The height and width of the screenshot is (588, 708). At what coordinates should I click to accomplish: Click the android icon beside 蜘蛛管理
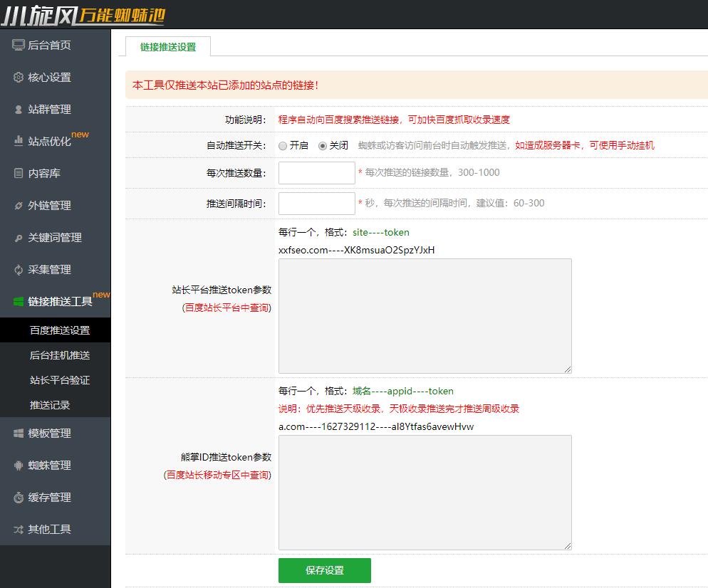pos(18,466)
